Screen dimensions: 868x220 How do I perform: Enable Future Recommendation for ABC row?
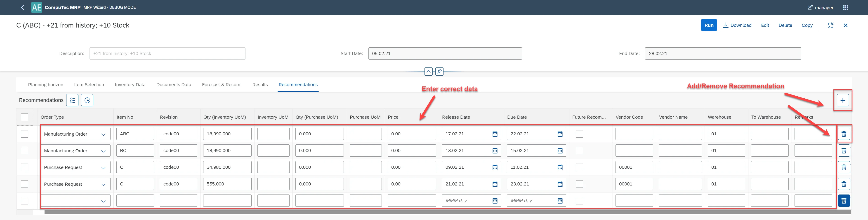[x=579, y=134]
